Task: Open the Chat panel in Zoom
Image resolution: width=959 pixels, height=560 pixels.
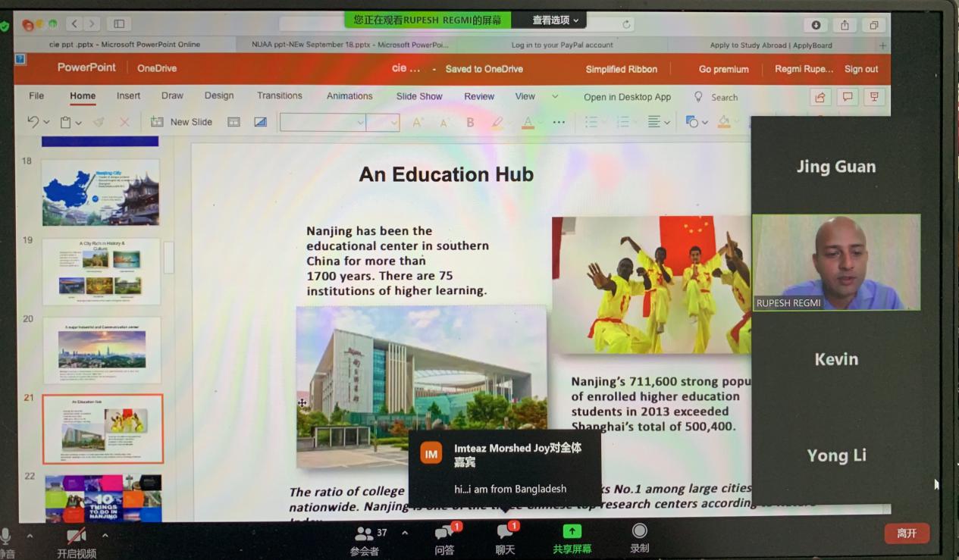Action: pyautogui.click(x=505, y=533)
